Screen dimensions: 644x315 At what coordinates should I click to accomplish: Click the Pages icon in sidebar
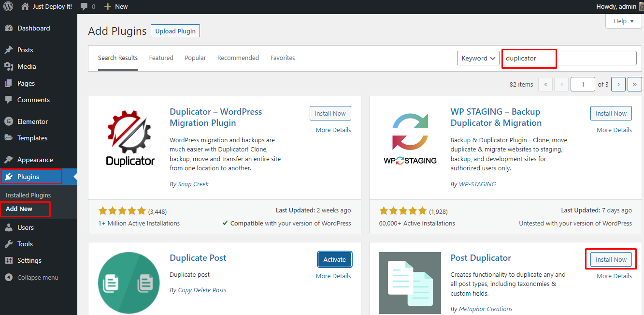click(x=9, y=83)
